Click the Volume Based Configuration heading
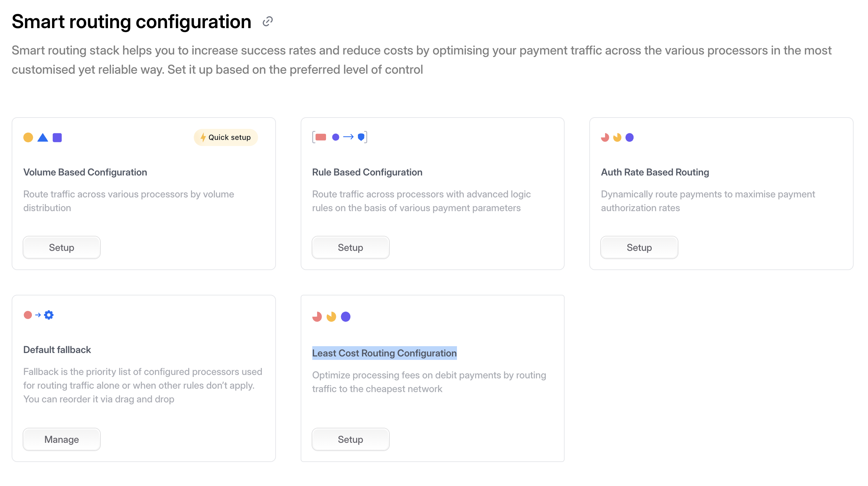The height and width of the screenshot is (486, 868). (85, 172)
